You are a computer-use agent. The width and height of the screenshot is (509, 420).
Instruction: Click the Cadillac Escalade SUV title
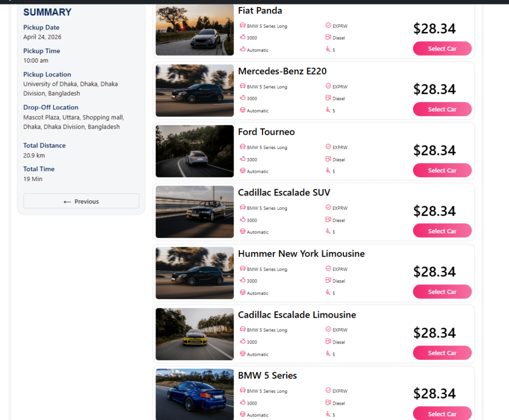(x=284, y=192)
